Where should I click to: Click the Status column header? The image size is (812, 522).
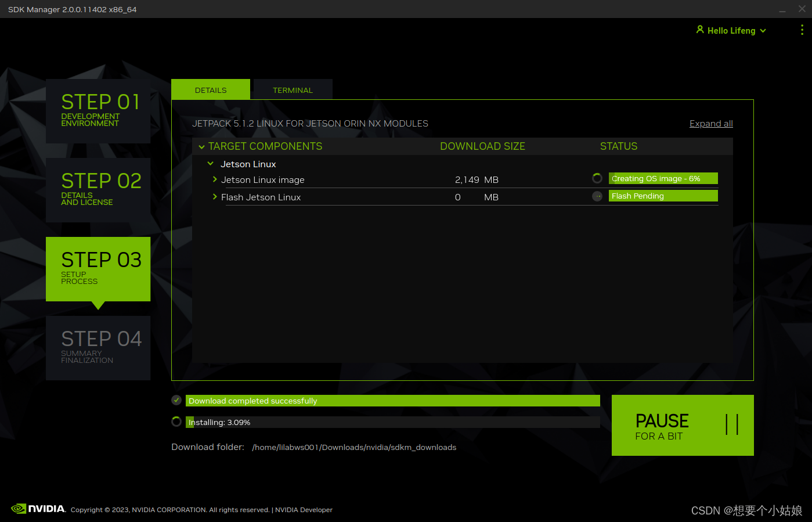coord(619,146)
